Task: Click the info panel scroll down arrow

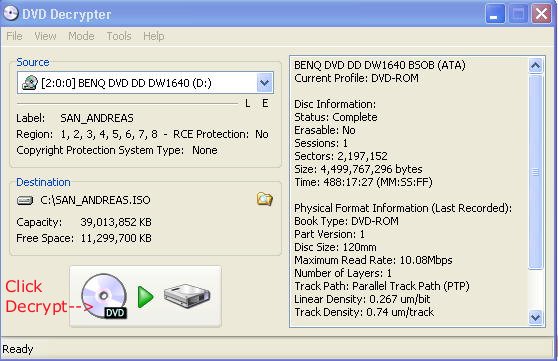Action: pyautogui.click(x=536, y=317)
